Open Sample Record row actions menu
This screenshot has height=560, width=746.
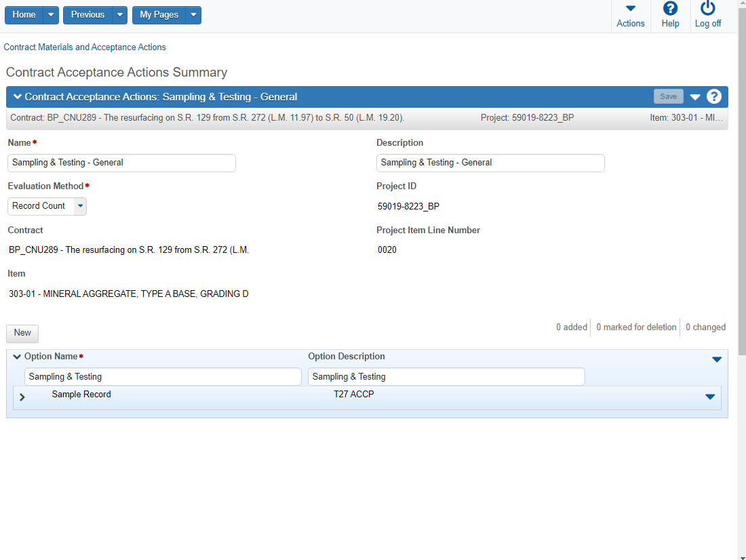[709, 397]
